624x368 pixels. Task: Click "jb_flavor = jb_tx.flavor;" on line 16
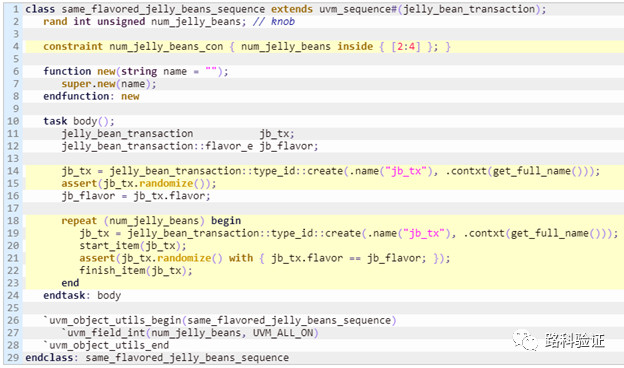tap(136, 196)
